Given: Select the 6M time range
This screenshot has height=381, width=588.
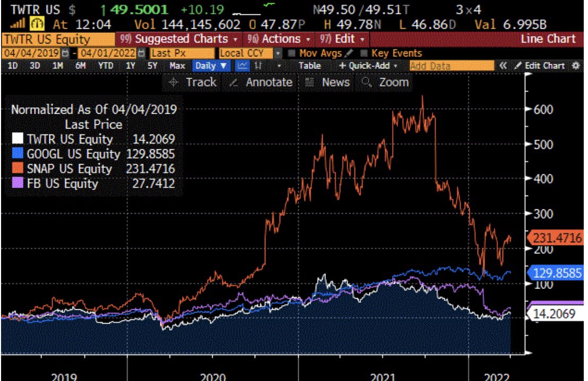Looking at the screenshot, I should coord(80,66).
